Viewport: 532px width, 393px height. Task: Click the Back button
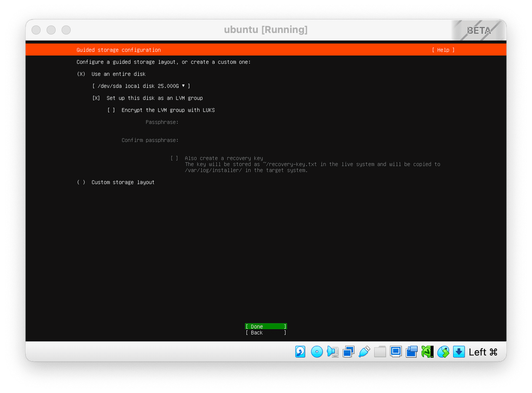[266, 333]
